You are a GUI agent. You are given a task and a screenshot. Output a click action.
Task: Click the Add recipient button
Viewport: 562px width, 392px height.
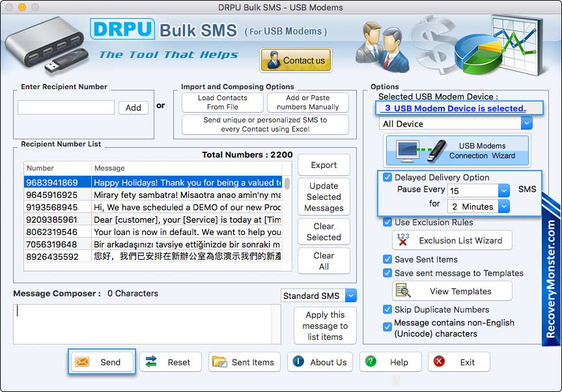coord(133,107)
